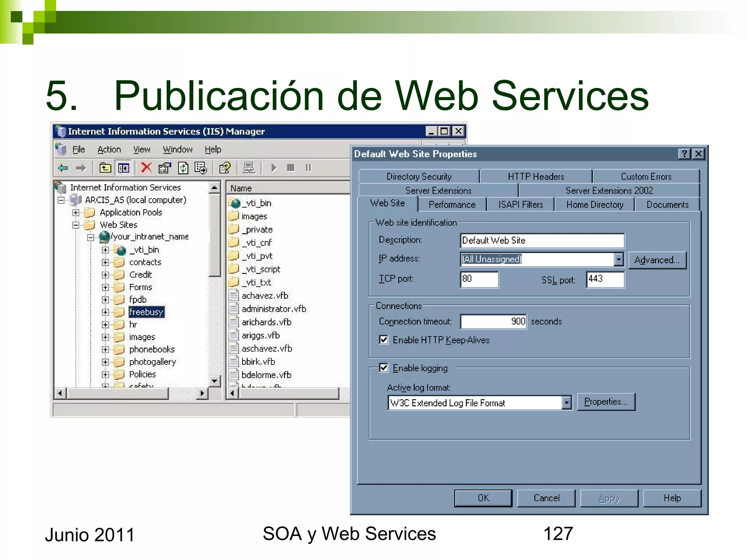This screenshot has height=560, width=747.
Task: Open log format Properties... button
Action: click(x=606, y=402)
